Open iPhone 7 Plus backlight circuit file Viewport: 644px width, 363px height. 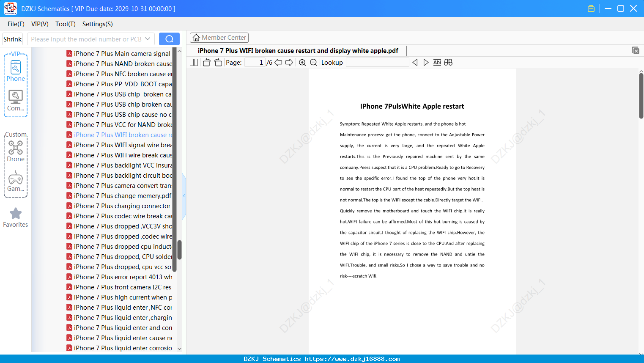tap(119, 176)
